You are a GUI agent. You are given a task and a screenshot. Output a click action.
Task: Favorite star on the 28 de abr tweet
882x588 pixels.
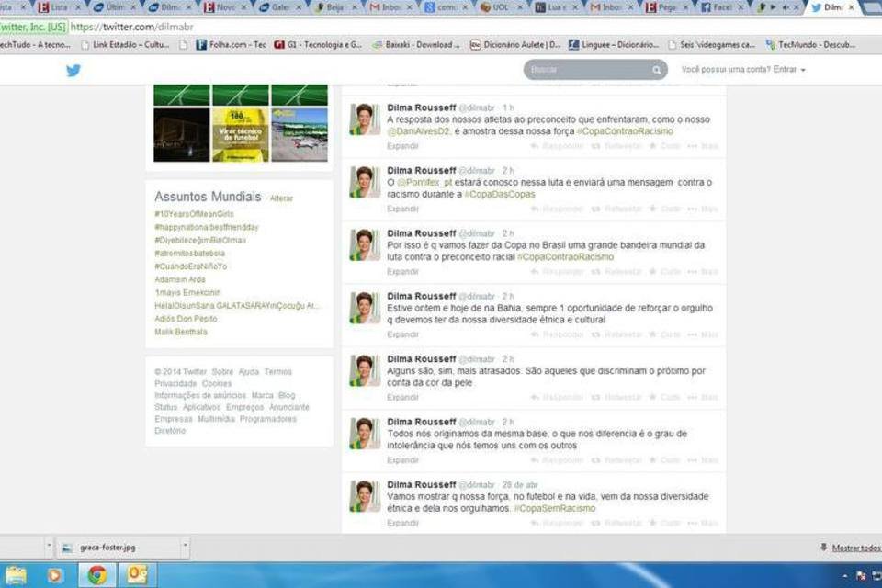click(653, 523)
